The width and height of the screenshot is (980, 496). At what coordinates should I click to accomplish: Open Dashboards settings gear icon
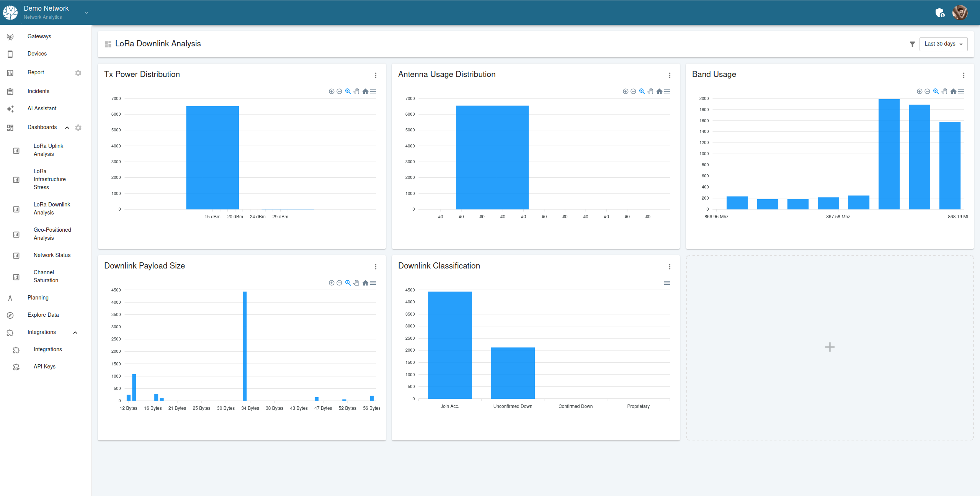pyautogui.click(x=78, y=128)
